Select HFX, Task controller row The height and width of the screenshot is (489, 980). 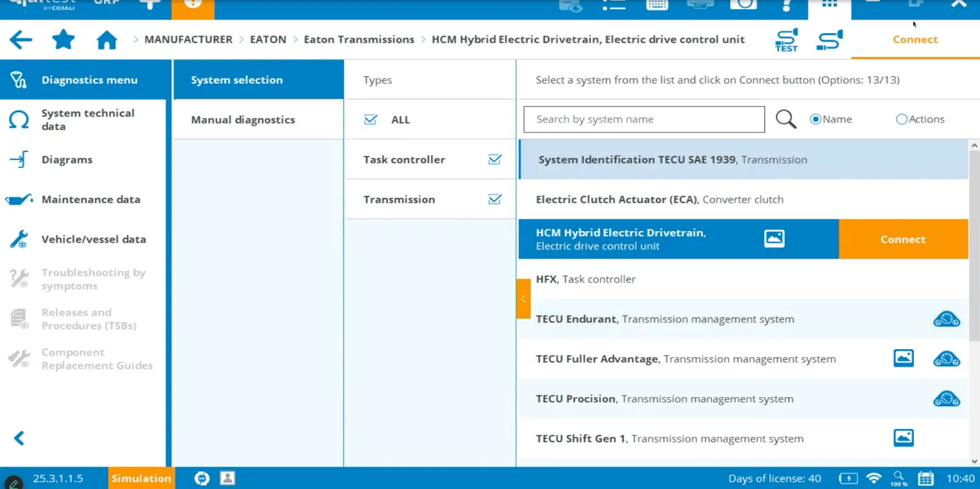click(x=744, y=279)
